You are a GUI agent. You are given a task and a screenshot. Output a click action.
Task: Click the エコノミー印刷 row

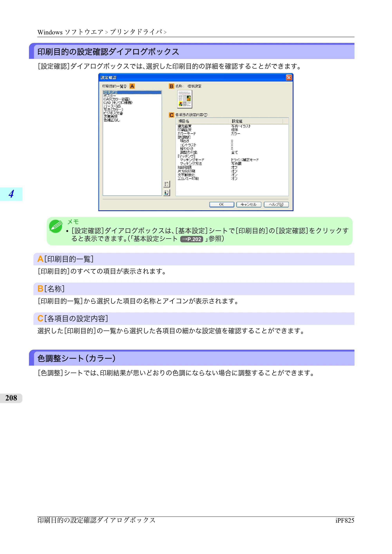point(232,179)
